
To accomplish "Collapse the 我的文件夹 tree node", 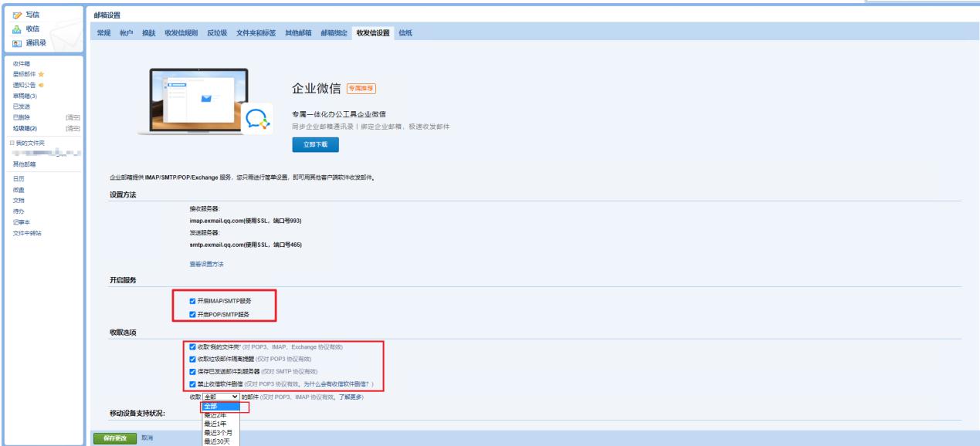I will point(11,143).
